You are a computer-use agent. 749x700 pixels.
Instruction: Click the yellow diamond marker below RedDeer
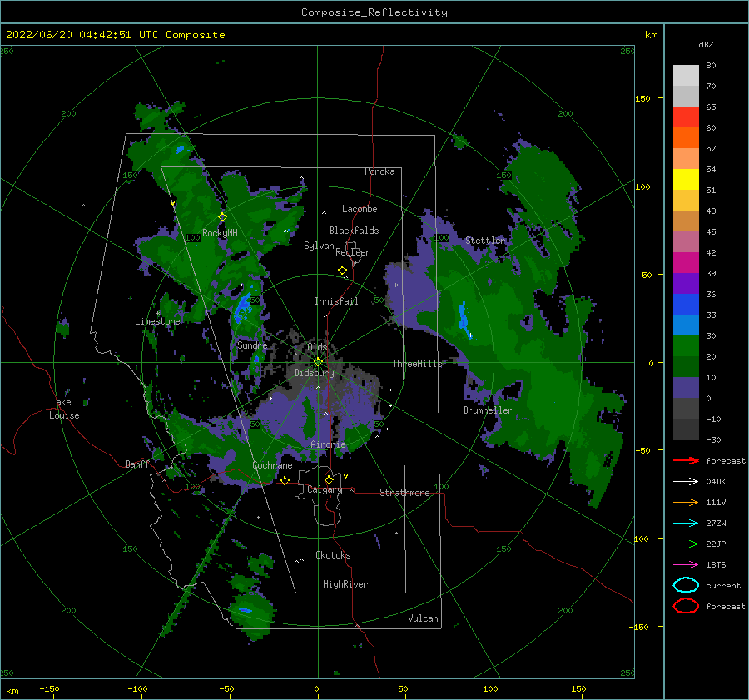343,271
